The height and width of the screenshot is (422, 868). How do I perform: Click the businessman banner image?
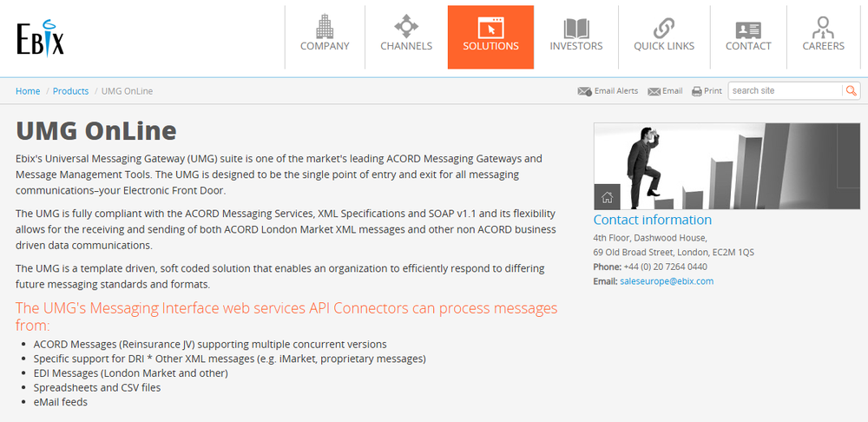tap(727, 166)
